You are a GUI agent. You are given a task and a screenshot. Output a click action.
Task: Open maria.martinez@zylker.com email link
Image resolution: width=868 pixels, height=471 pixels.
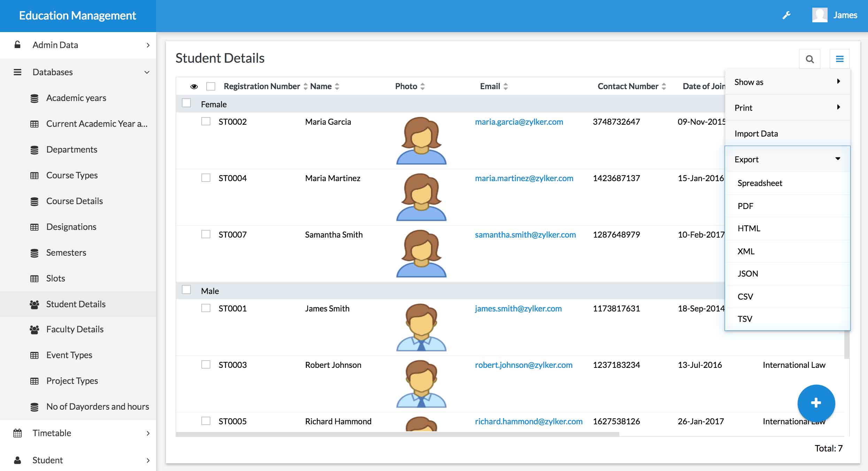[524, 178]
